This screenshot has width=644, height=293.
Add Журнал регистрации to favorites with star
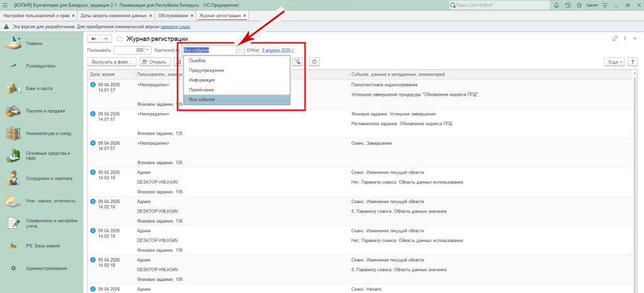coord(119,38)
